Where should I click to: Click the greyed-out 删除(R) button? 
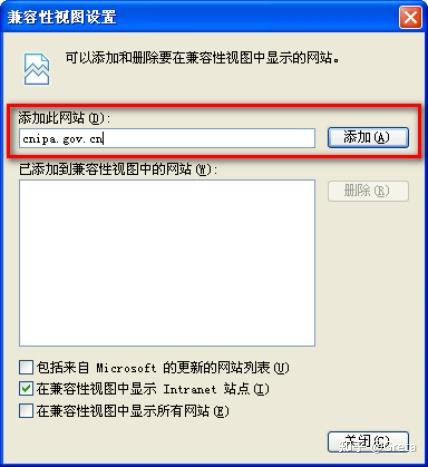pos(368,191)
